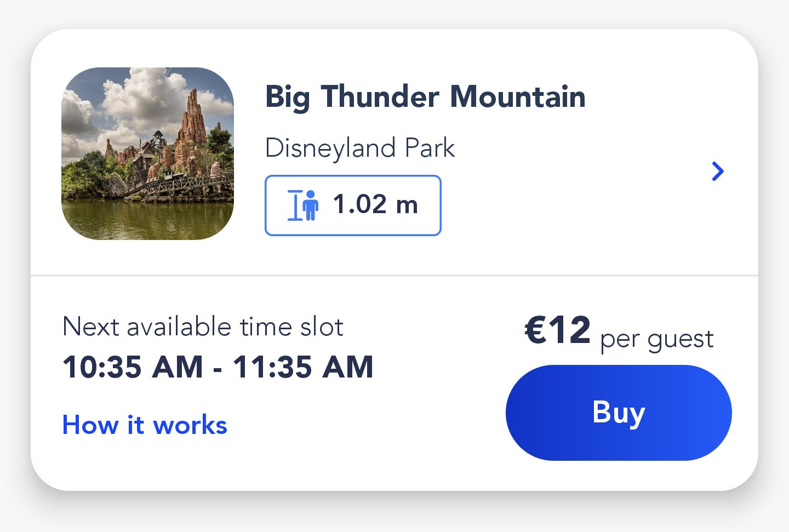Click the word Mountain in the title

tap(518, 97)
